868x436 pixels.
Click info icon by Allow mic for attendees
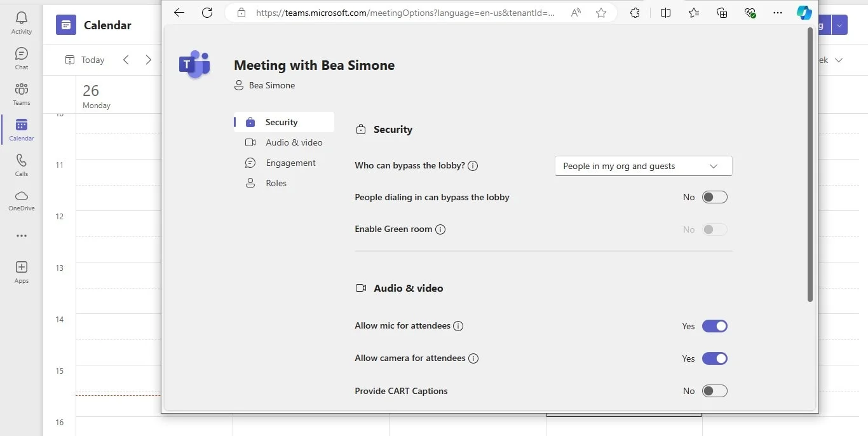point(458,326)
